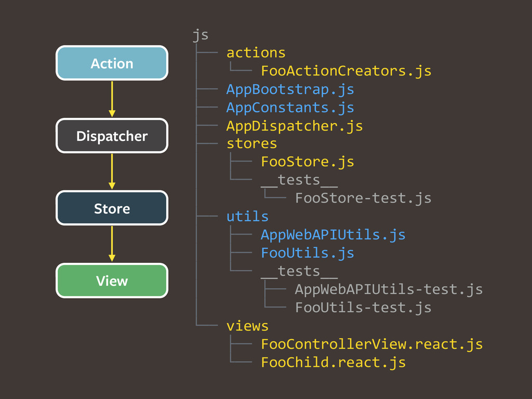Click the green View box
Screen dimensions: 532x399
pos(112,281)
